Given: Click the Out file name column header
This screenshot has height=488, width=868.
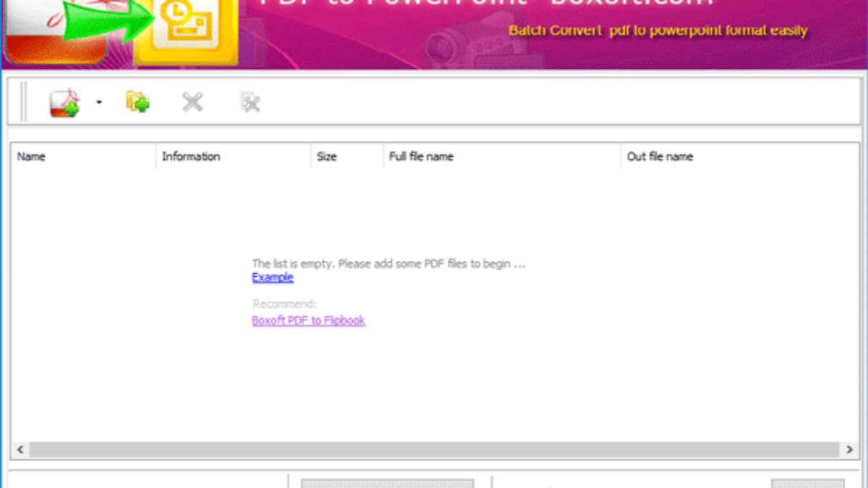Looking at the screenshot, I should pos(739,156).
